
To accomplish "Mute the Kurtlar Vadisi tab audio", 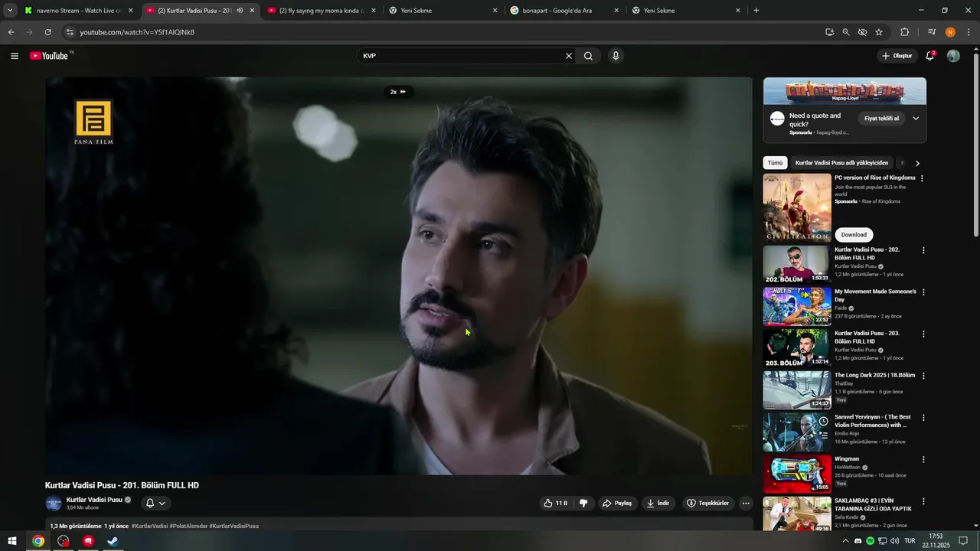I will point(240,11).
